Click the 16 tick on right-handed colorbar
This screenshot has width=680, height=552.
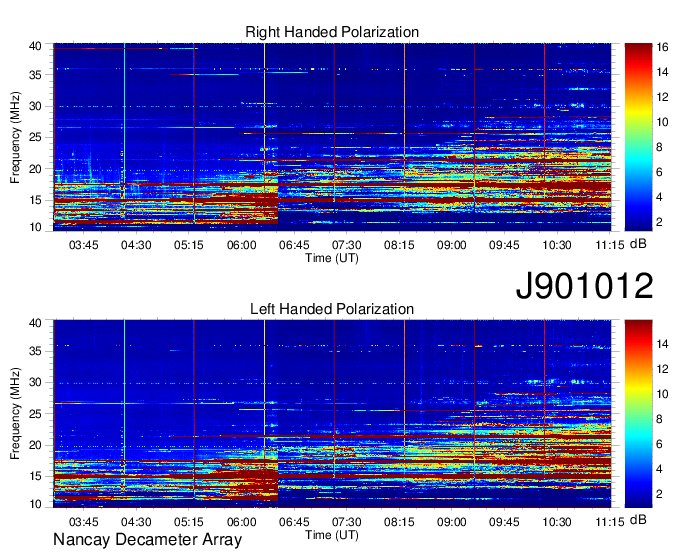tap(662, 47)
